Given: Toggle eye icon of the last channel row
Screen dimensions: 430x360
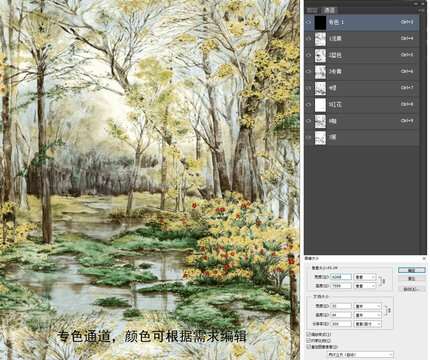Looking at the screenshot, I should [x=309, y=137].
